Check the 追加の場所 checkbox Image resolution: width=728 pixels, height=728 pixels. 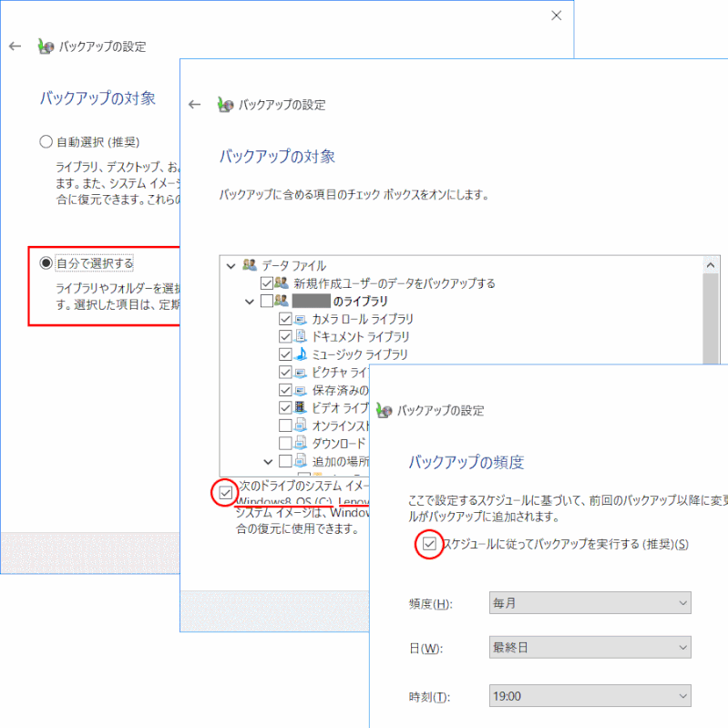[285, 461]
